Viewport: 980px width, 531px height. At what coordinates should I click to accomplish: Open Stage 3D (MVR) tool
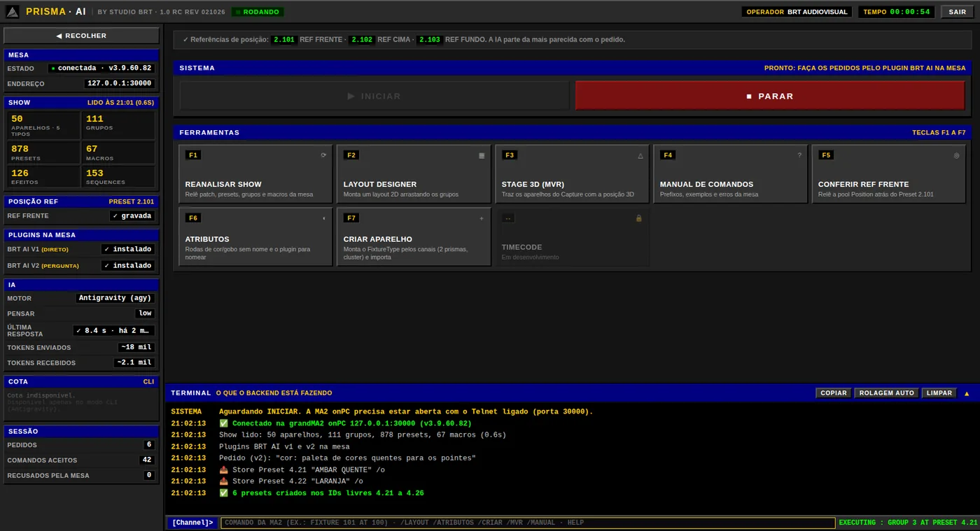point(572,174)
